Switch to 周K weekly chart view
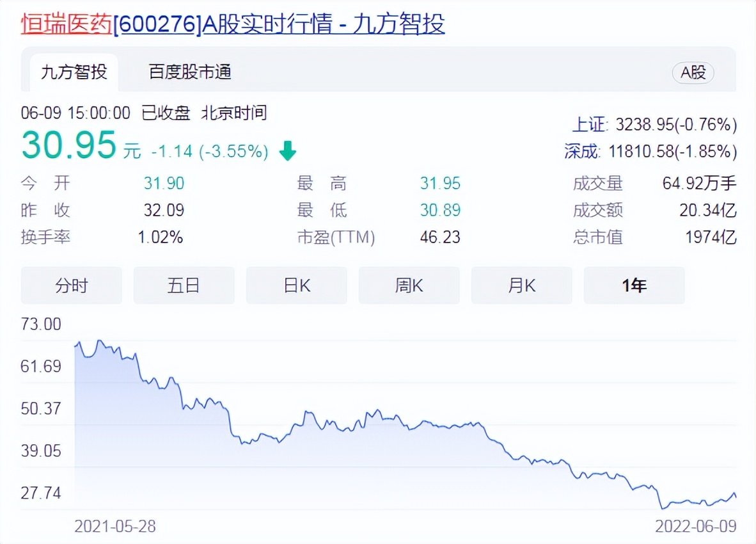756x544 pixels. [409, 285]
